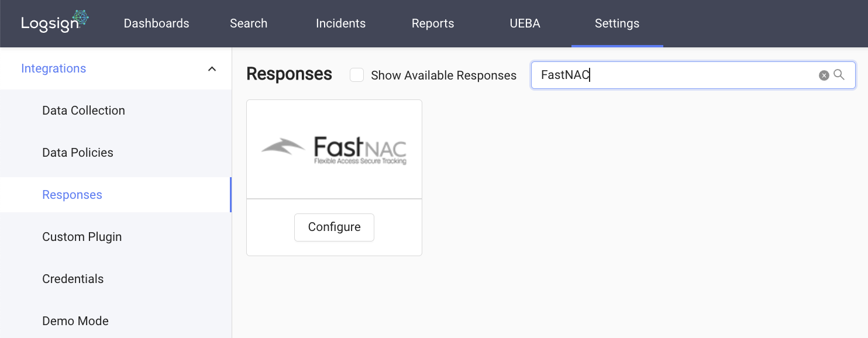Go to the Search tab
The image size is (868, 338).
(249, 23)
